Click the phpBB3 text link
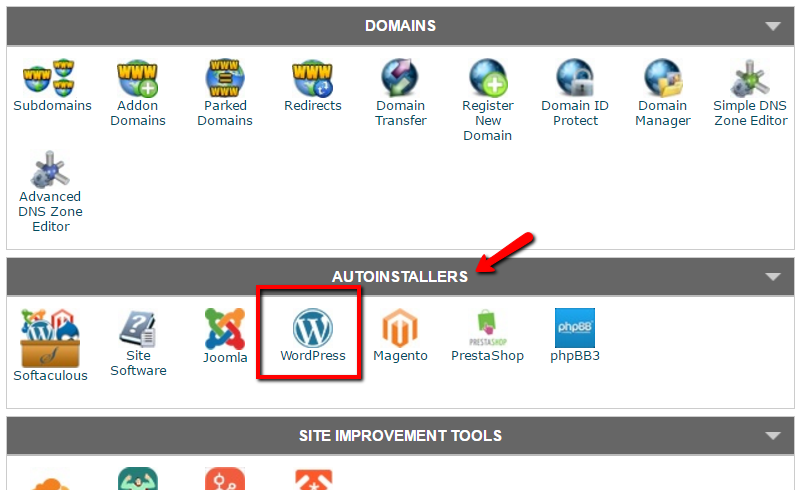Image resolution: width=803 pixels, height=490 pixels. 575,356
